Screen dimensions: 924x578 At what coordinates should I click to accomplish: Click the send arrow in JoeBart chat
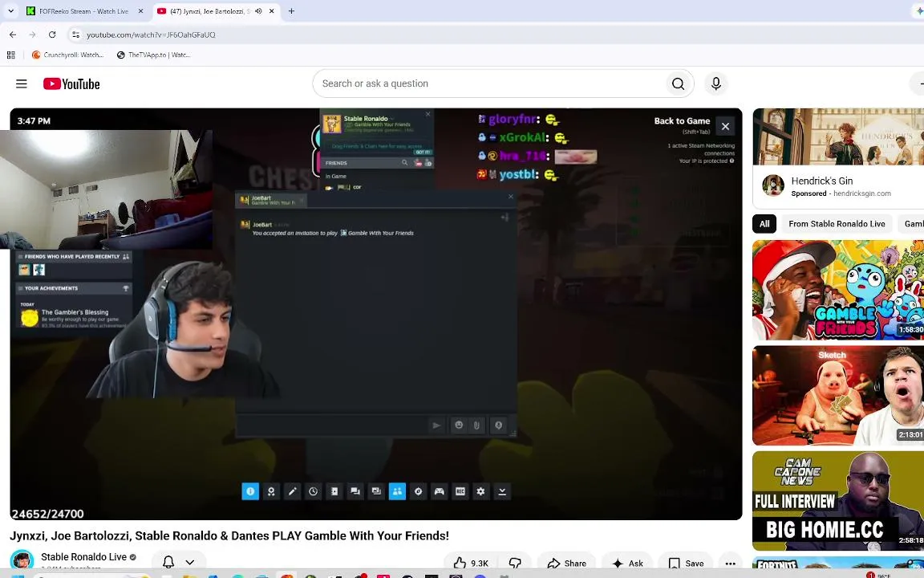(436, 425)
